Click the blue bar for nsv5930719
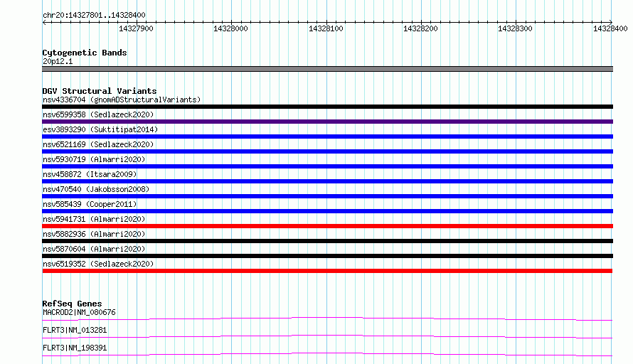Screen dimensions: 633x364 pos(327,166)
